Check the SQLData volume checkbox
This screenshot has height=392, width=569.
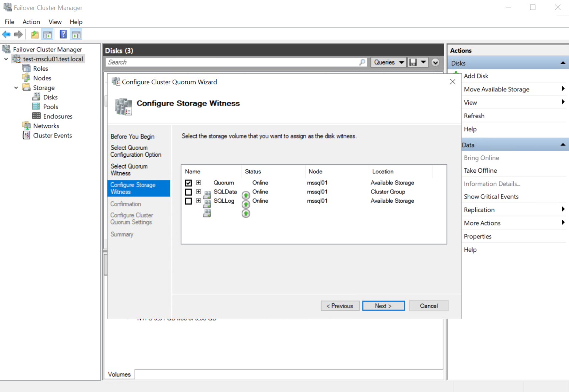click(x=188, y=192)
